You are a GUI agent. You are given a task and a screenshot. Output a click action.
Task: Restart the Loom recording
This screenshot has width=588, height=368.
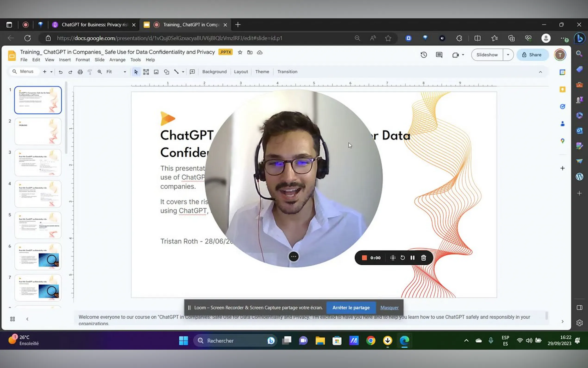click(403, 258)
